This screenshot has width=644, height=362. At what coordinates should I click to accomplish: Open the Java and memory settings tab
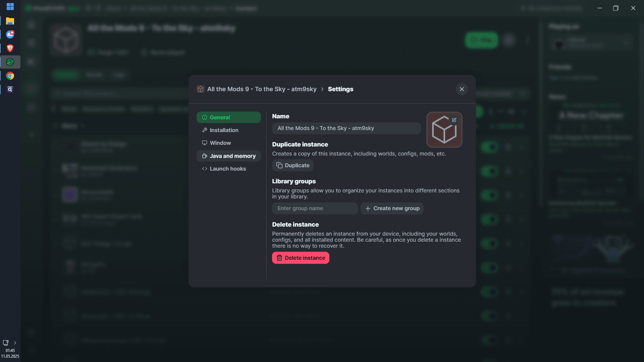pos(229,156)
